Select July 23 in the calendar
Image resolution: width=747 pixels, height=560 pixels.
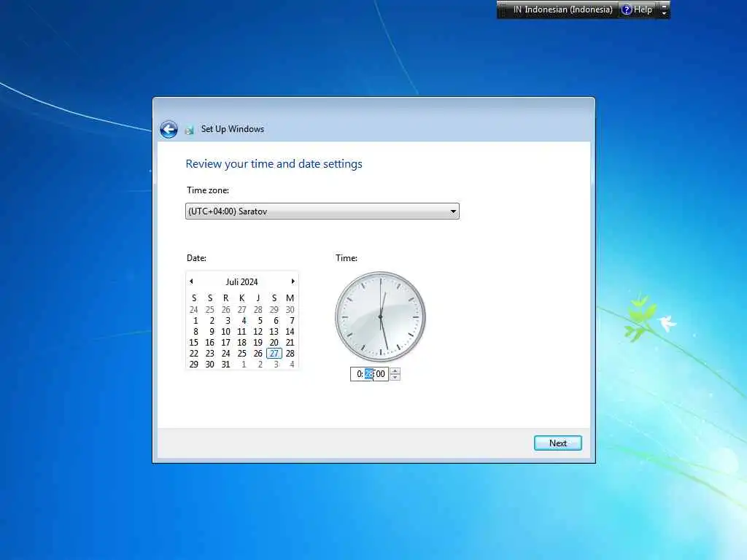point(209,354)
